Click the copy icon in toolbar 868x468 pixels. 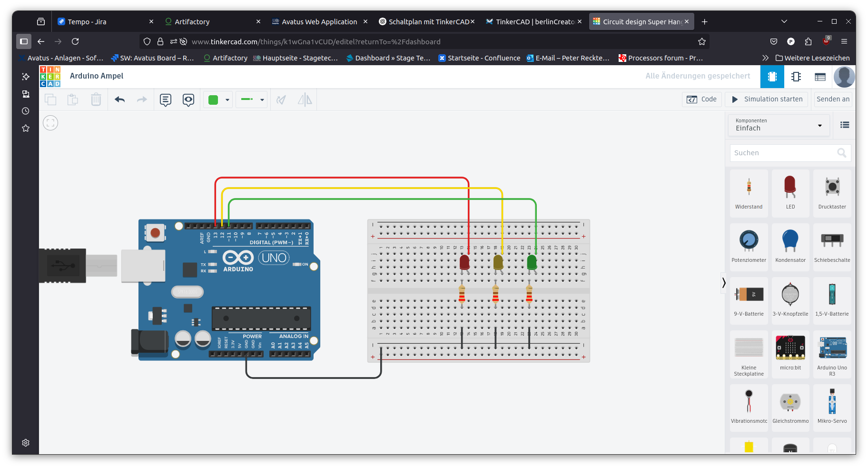(50, 100)
